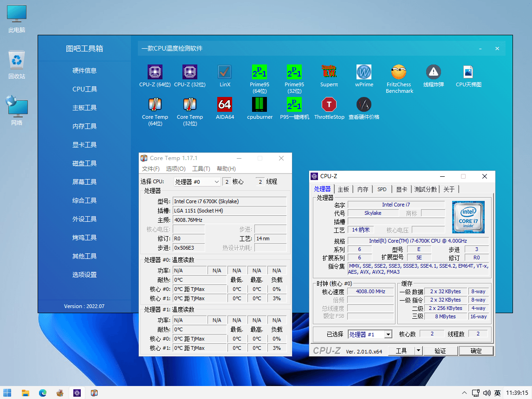Launch the cpuburner icon
Image resolution: width=532 pixels, height=399 pixels.
click(x=260, y=104)
